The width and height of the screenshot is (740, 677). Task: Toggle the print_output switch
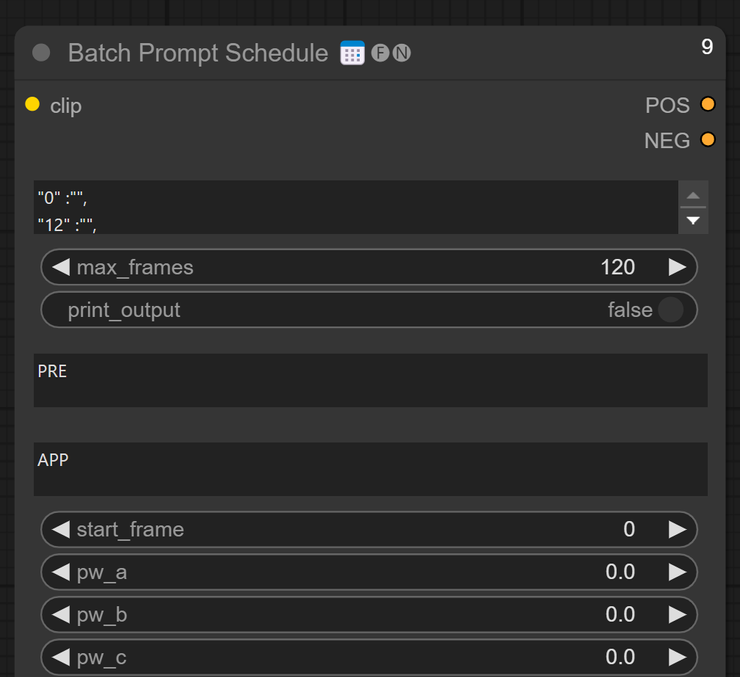[x=670, y=310]
